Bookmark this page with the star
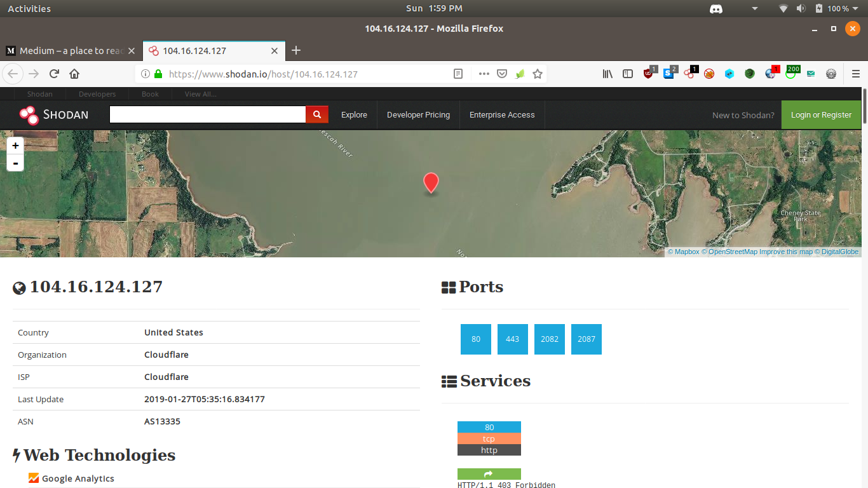 coord(538,74)
